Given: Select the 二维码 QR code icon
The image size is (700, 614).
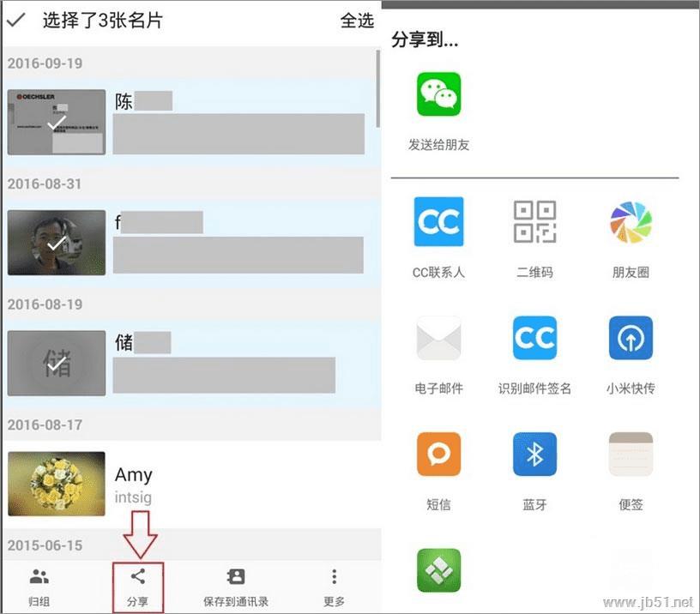Looking at the screenshot, I should pyautogui.click(x=534, y=221).
